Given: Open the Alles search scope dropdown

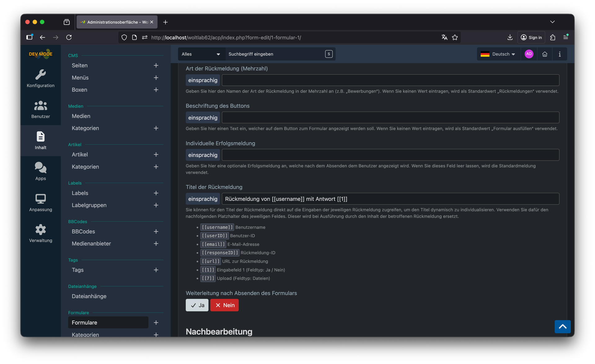Looking at the screenshot, I should click(201, 54).
